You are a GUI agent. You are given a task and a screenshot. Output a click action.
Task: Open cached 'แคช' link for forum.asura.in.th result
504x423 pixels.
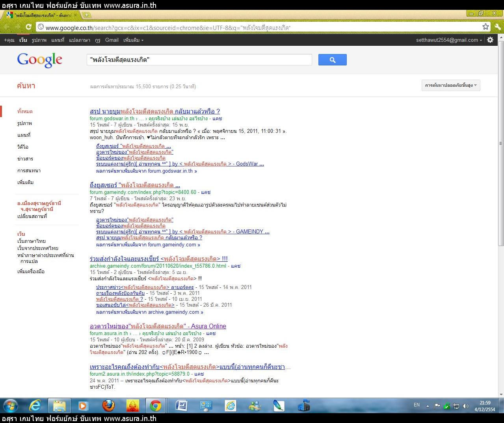point(211,334)
